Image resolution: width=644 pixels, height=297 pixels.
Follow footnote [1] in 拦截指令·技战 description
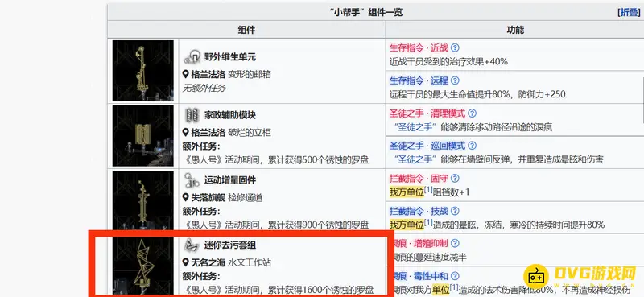pos(429,222)
